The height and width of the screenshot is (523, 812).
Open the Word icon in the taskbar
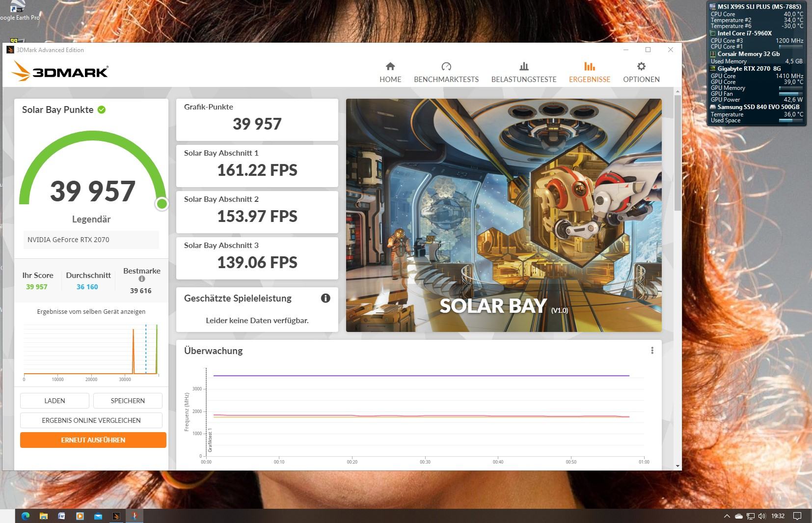click(x=62, y=516)
